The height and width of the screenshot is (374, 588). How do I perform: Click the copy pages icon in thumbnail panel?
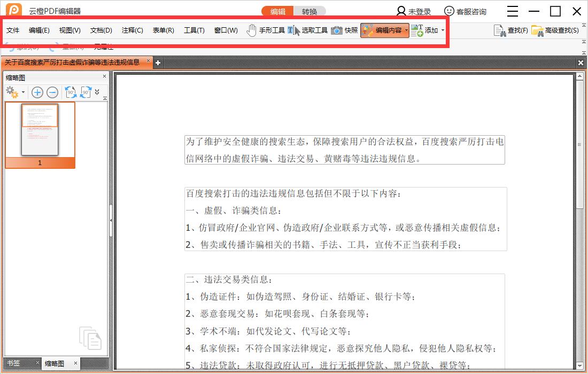click(x=90, y=338)
